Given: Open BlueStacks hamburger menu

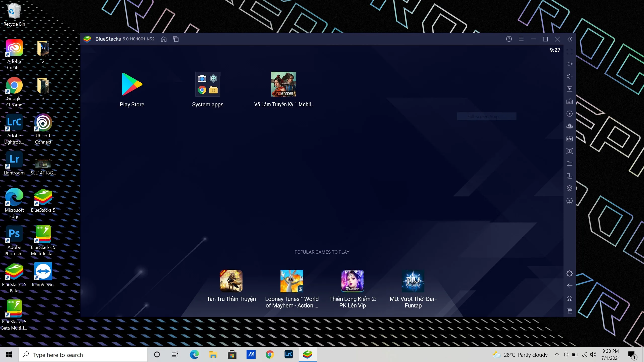Looking at the screenshot, I should [x=521, y=39].
